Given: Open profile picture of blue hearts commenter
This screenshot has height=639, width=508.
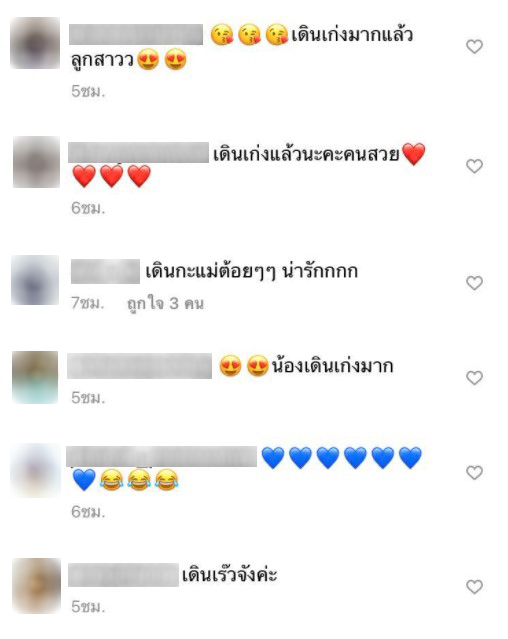Looking at the screenshot, I should coord(35,471).
